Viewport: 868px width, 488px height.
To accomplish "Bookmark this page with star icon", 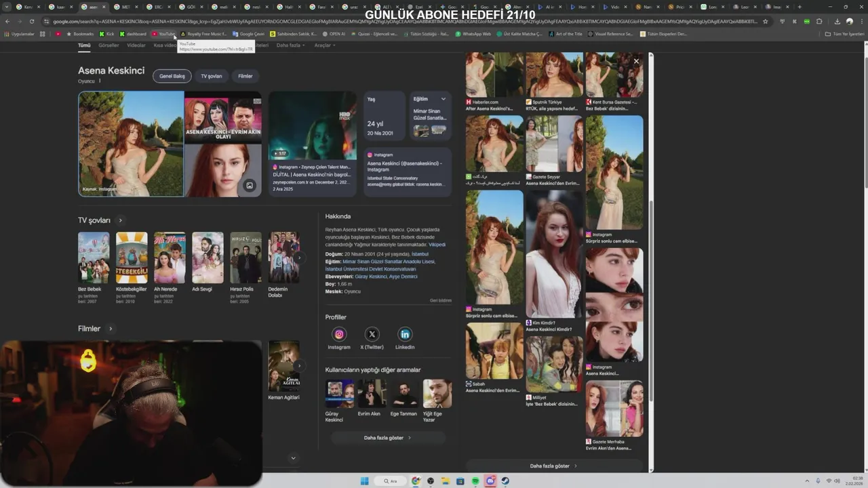I will pyautogui.click(x=766, y=21).
